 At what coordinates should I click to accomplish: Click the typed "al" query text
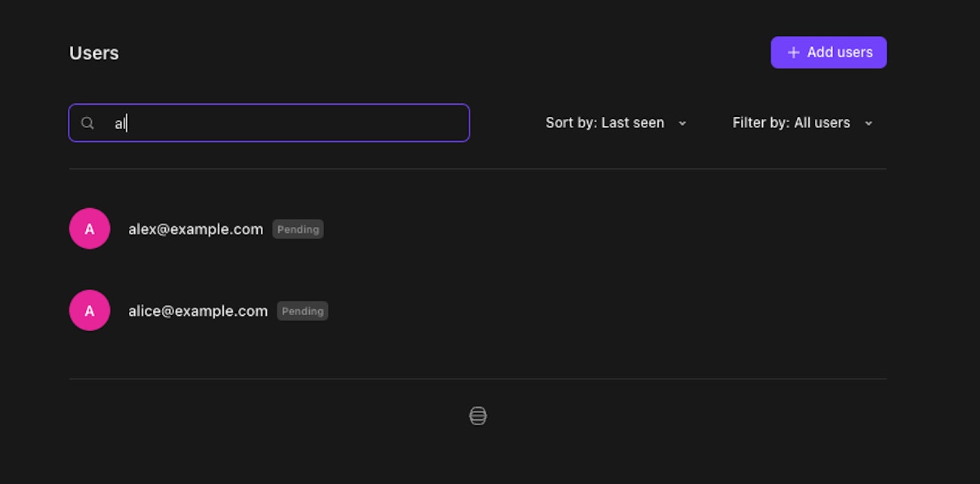[120, 124]
